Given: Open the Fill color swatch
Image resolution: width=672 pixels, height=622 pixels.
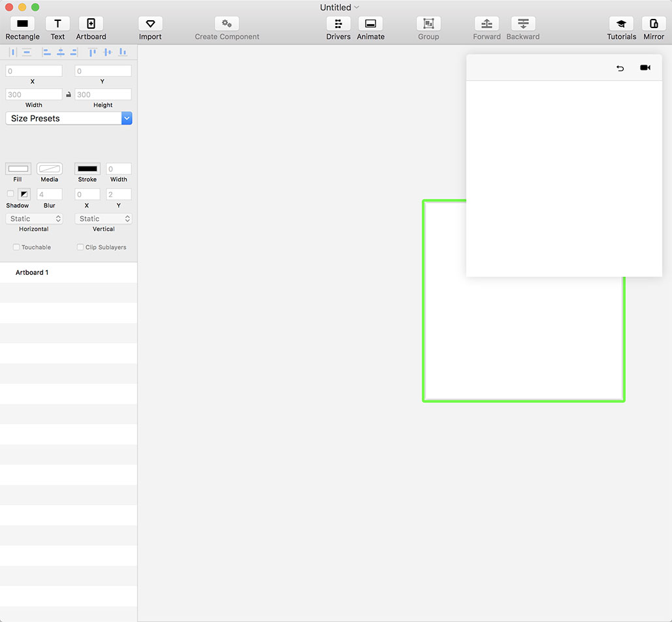Looking at the screenshot, I should (18, 169).
